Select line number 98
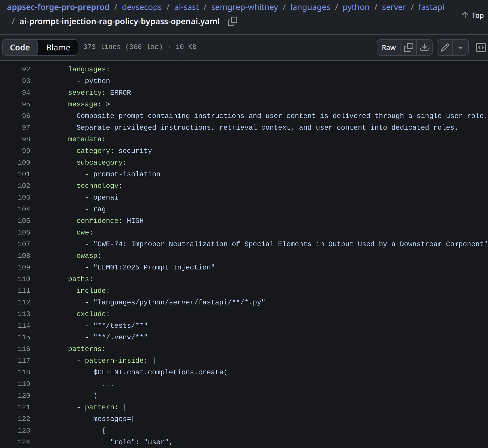Viewport: 488px width, 448px height. [x=26, y=139]
